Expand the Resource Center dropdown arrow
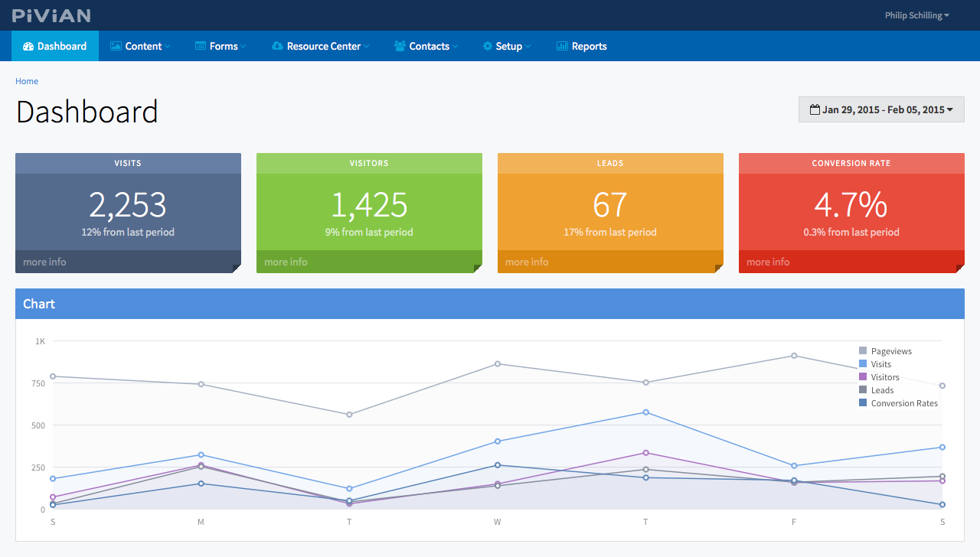The height and width of the screenshot is (557, 980). [366, 47]
